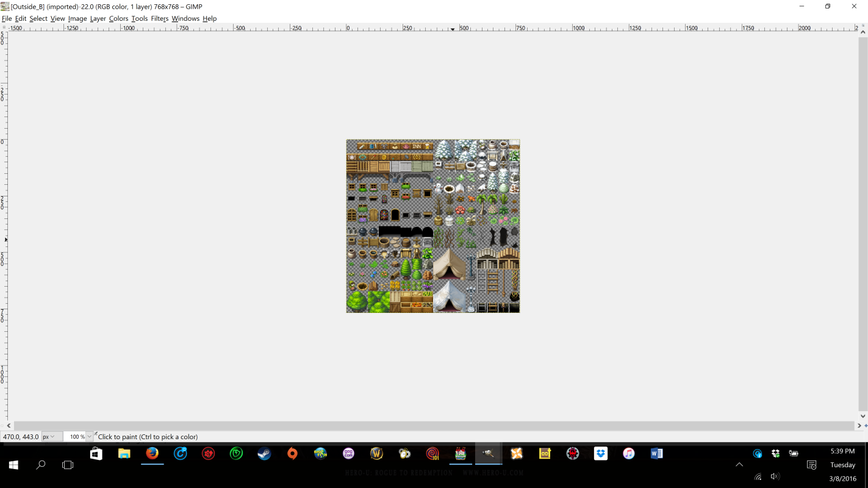This screenshot has width=868, height=488.
Task: Open the red gear taskbar icon
Action: click(573, 454)
